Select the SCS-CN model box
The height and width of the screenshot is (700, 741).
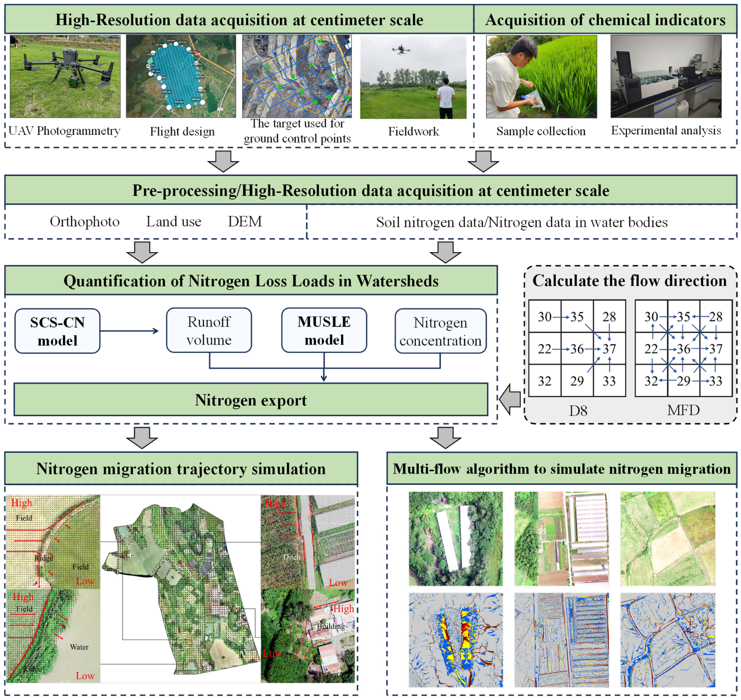click(58, 331)
